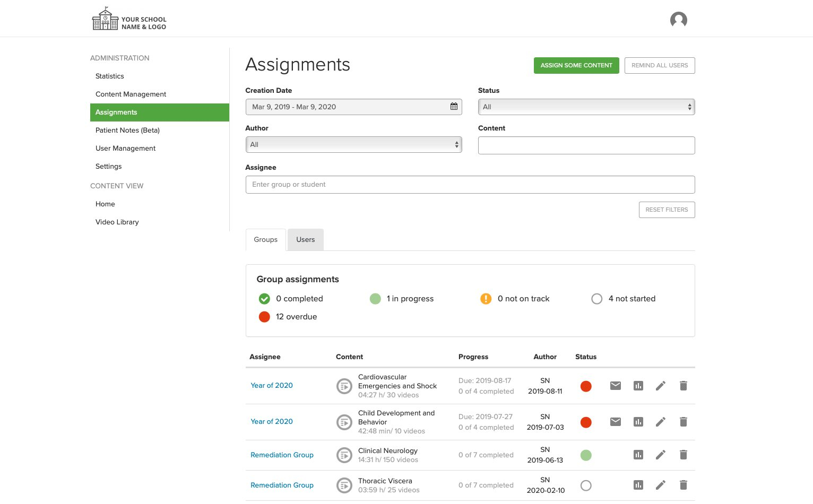
Task: Send reminder email for Child Development assignment
Action: point(616,422)
